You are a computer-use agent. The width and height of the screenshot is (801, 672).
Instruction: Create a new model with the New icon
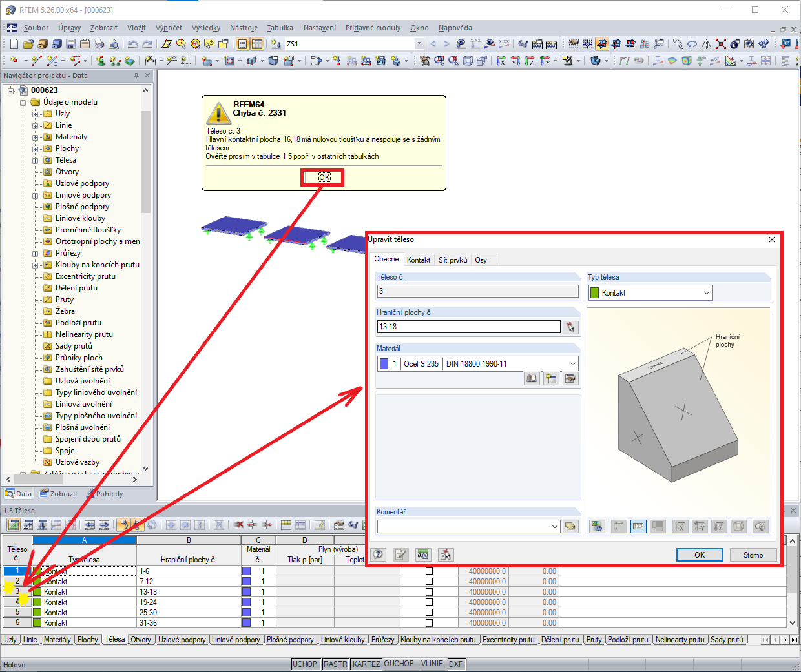(14, 44)
